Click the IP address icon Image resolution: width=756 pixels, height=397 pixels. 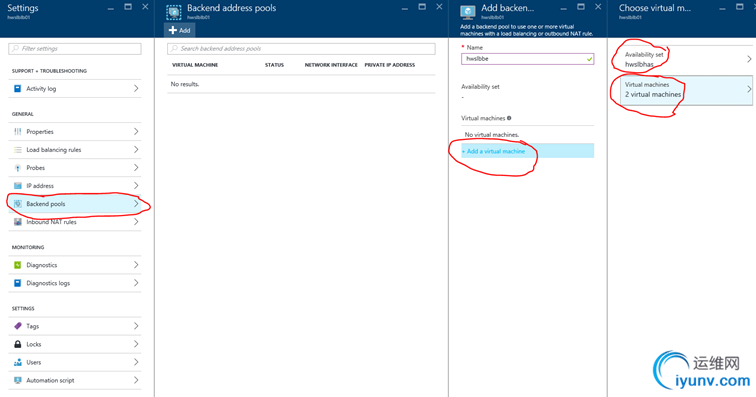[17, 186]
